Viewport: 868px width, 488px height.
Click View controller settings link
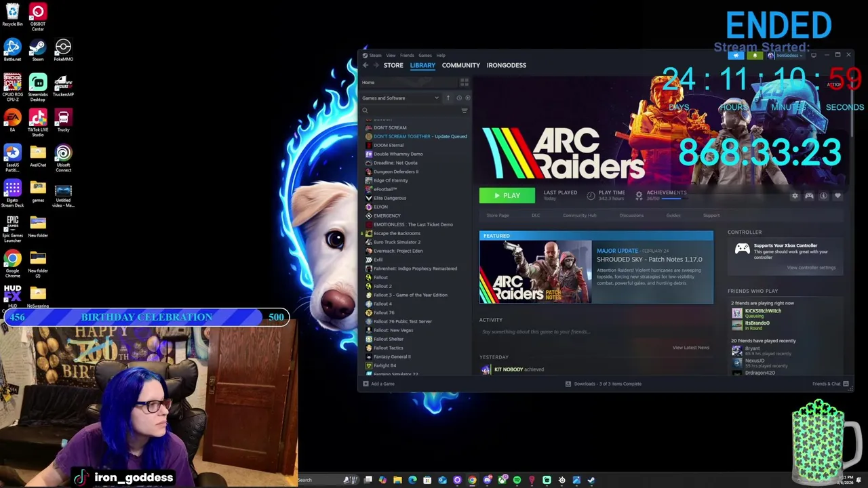click(x=811, y=268)
